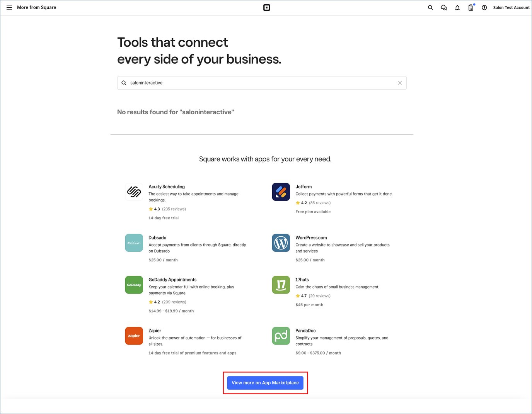Click the 29 reviews count for 17hats
Viewport: 532px width, 414px height.
[320, 296]
